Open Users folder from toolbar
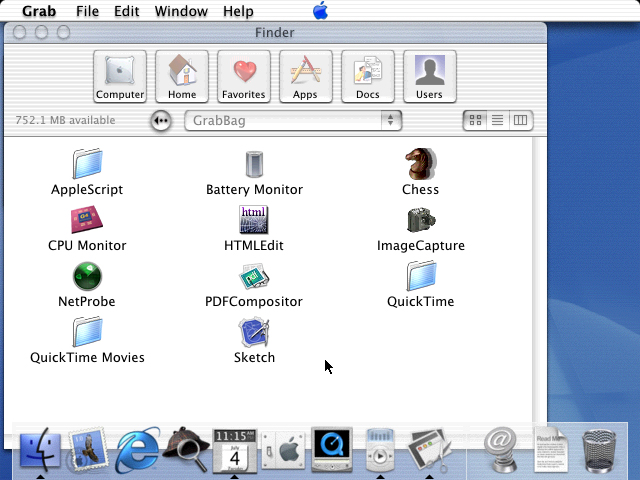The width and height of the screenshot is (640, 480). pyautogui.click(x=430, y=76)
